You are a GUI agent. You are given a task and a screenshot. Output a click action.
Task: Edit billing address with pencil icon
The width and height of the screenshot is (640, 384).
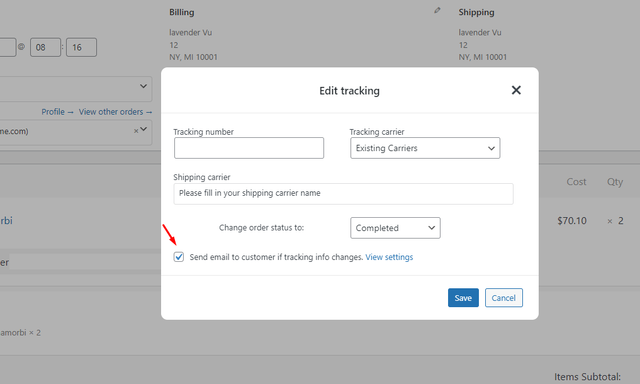coord(437,11)
